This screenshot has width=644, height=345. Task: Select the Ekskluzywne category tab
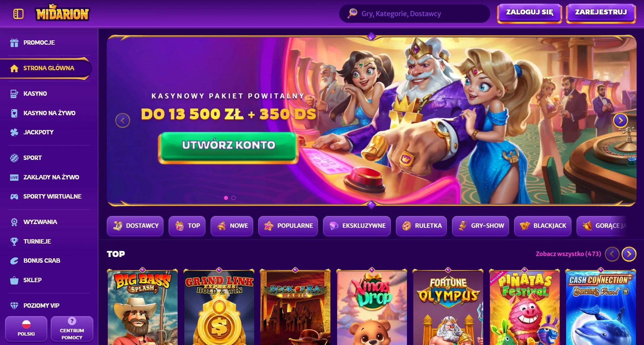pos(357,226)
